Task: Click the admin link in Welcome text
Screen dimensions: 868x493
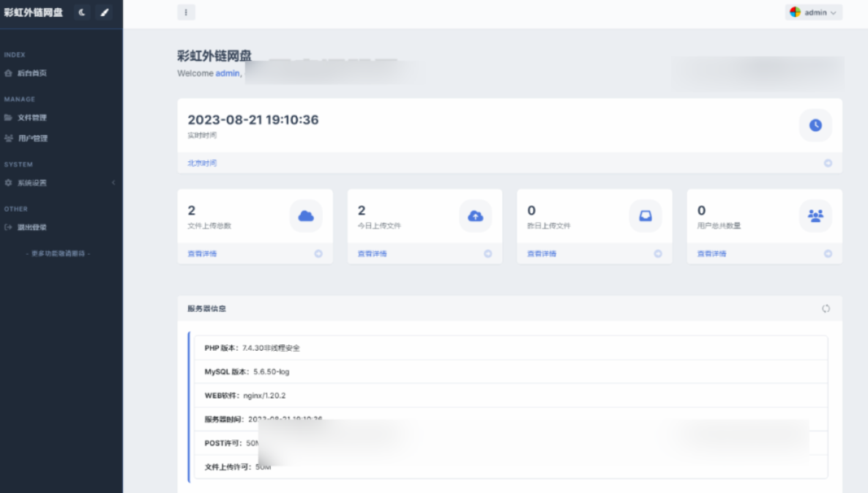Action: coord(228,73)
